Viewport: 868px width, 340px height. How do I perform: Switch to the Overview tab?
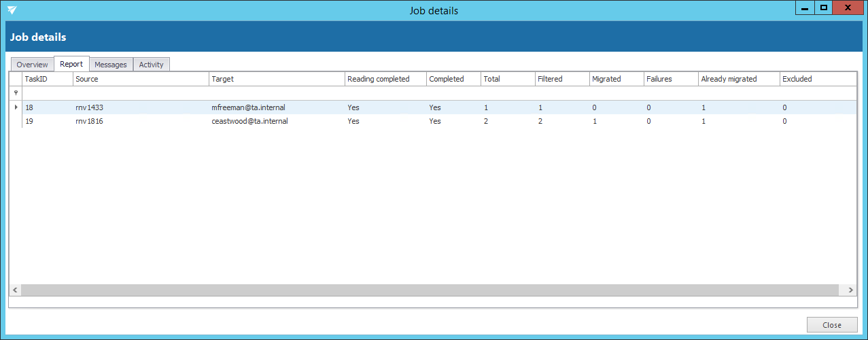point(32,65)
